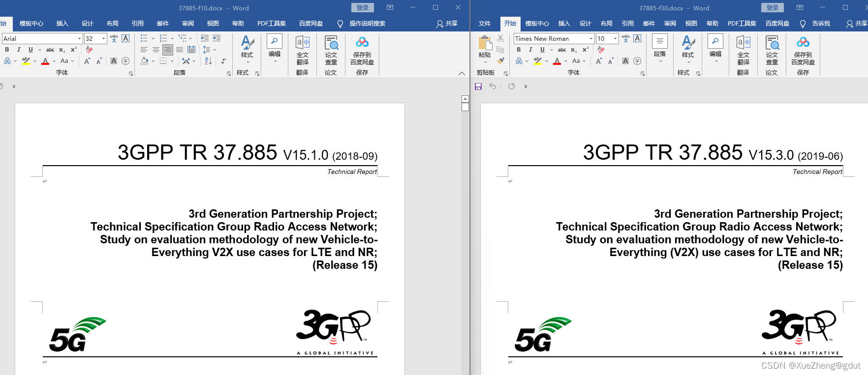The width and height of the screenshot is (868, 375).
Task: Open the 审阅 tab in f10 window
Action: (x=188, y=23)
